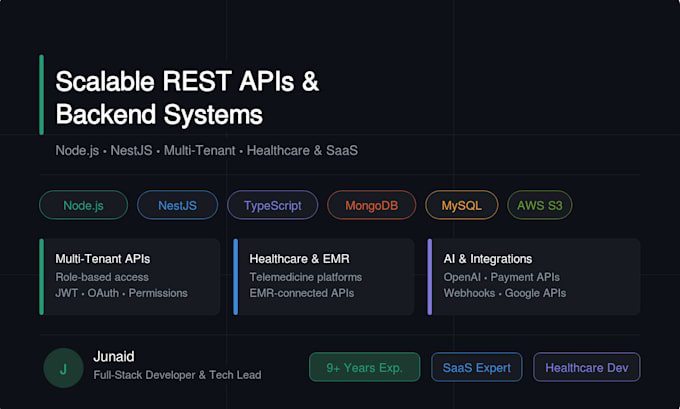
Task: Click the Webhooks • Google APIs line
Action: pos(504,293)
